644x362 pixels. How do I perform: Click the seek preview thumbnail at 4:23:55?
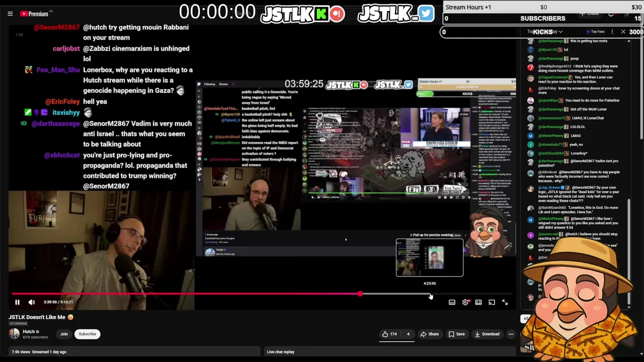point(430,258)
